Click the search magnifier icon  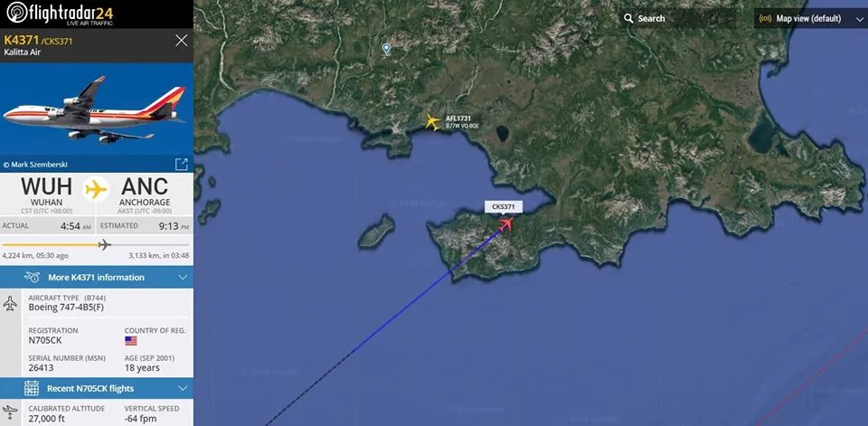click(628, 18)
